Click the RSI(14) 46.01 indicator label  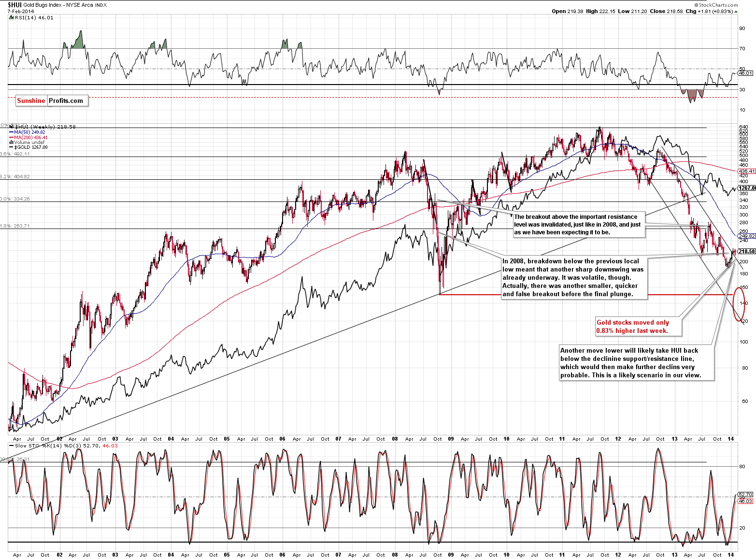pos(31,17)
